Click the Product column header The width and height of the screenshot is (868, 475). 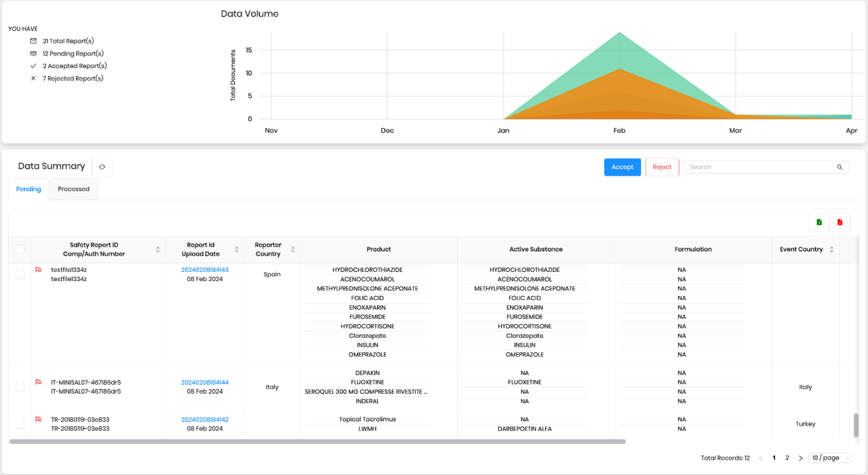378,249
